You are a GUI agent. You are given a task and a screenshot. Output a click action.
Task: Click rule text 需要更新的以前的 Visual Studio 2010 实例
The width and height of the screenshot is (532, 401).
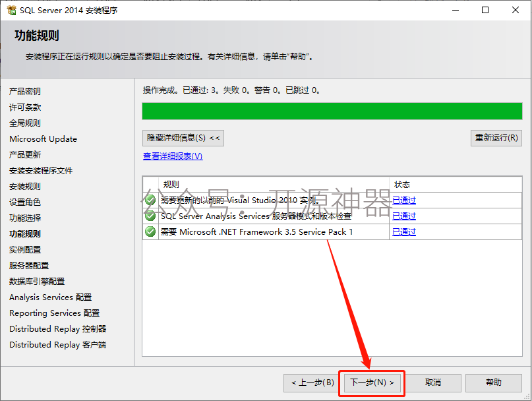pyautogui.click(x=240, y=200)
